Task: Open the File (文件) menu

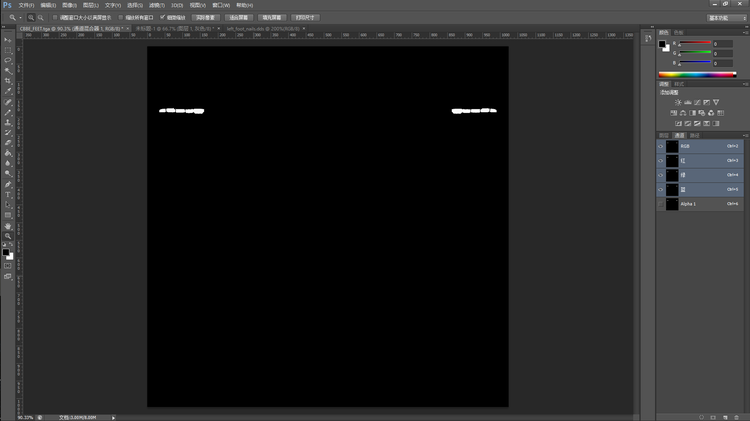Action: click(x=26, y=5)
